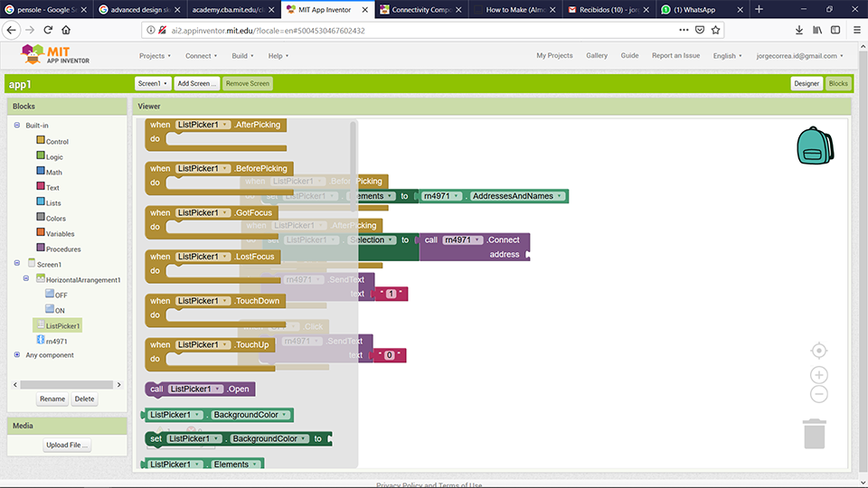868x488 pixels.
Task: Click the OFF button component icon
Action: pyautogui.click(x=50, y=294)
